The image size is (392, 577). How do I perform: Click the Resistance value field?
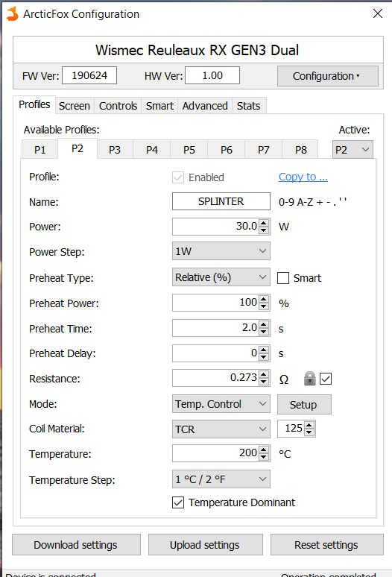click(x=215, y=377)
